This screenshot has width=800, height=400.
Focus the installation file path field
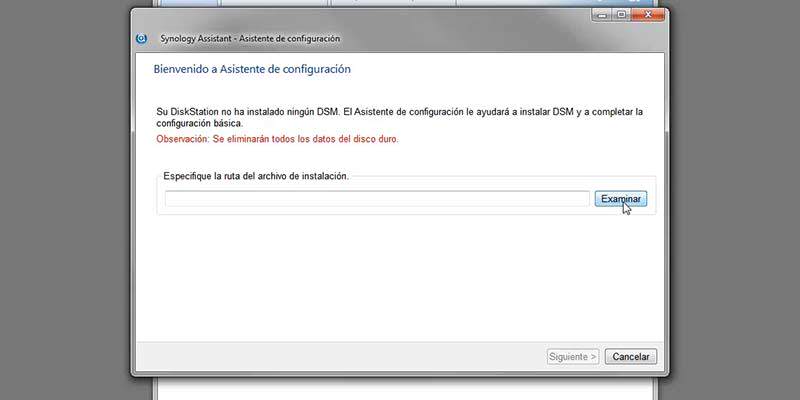tap(377, 199)
